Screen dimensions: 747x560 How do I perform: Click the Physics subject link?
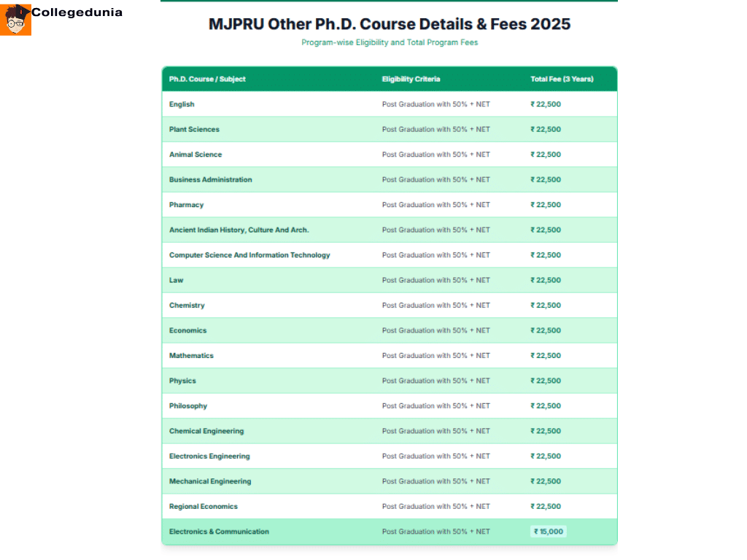click(182, 381)
